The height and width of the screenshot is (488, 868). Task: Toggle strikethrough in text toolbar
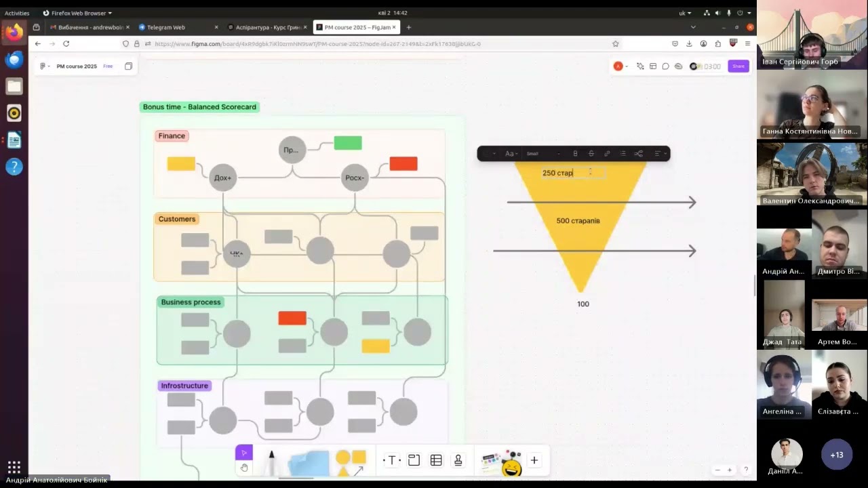pos(591,154)
